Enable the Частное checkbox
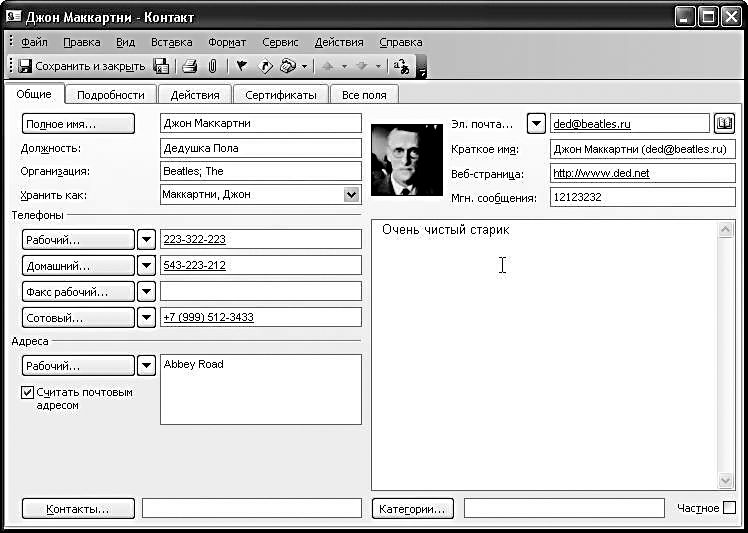 729,508
